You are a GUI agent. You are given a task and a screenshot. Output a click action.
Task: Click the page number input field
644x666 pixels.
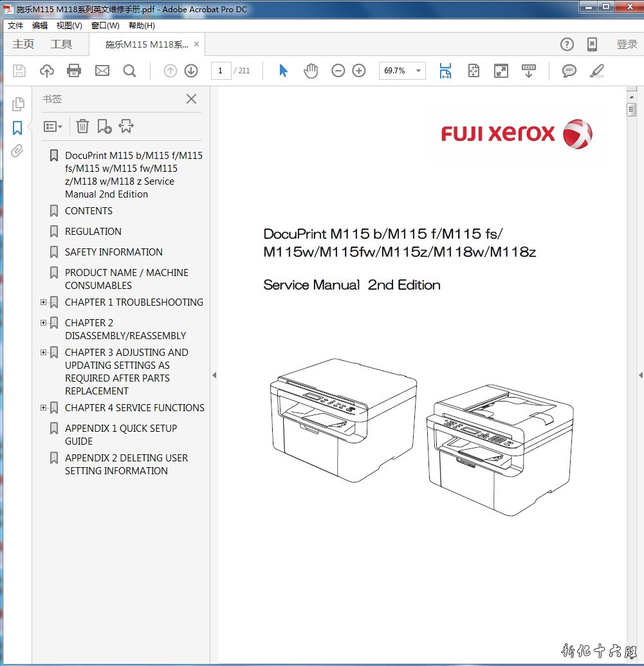point(220,71)
